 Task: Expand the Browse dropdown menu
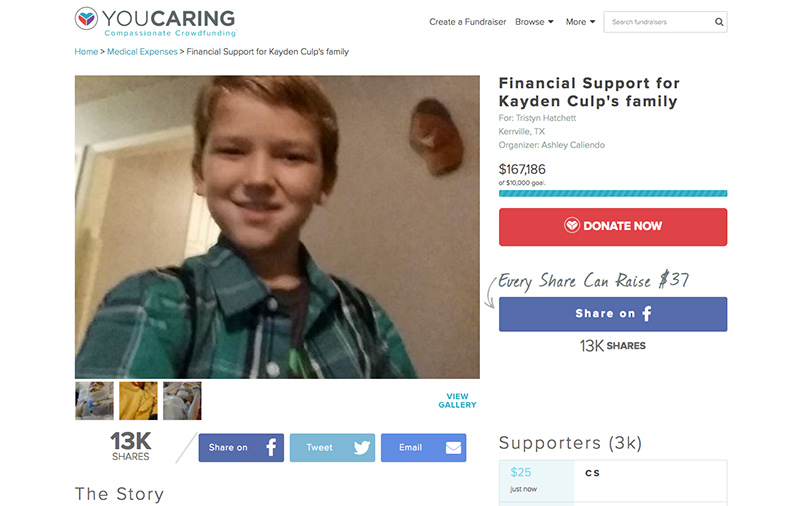[x=534, y=22]
